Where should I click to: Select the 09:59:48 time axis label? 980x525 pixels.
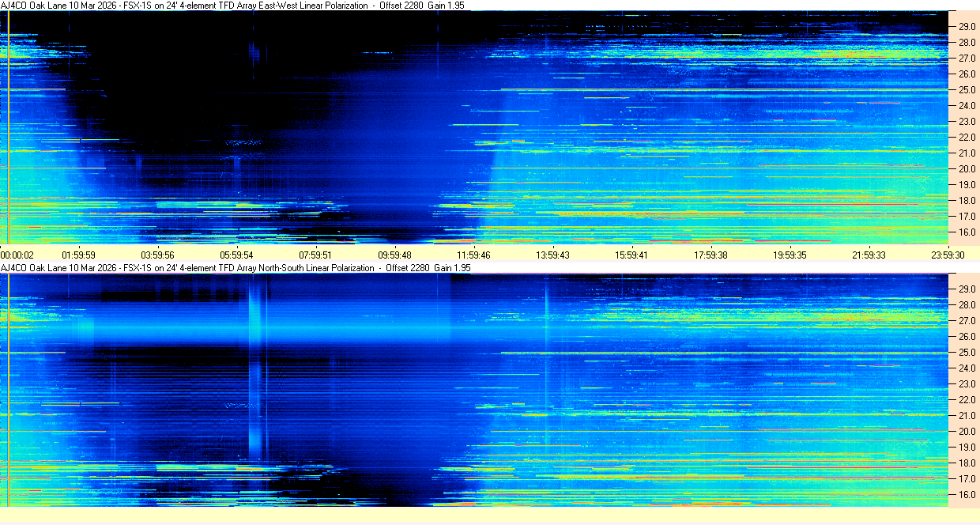pos(395,255)
